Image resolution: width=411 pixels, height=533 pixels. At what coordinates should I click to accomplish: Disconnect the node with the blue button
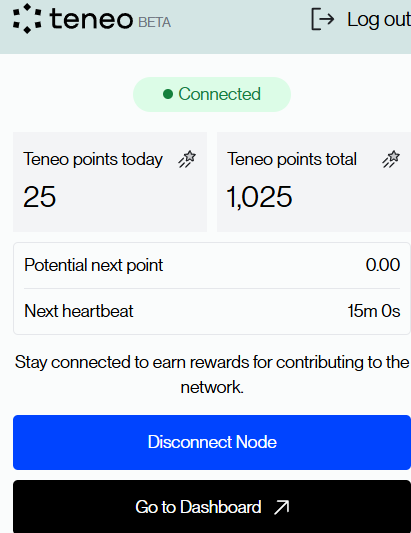(212, 442)
